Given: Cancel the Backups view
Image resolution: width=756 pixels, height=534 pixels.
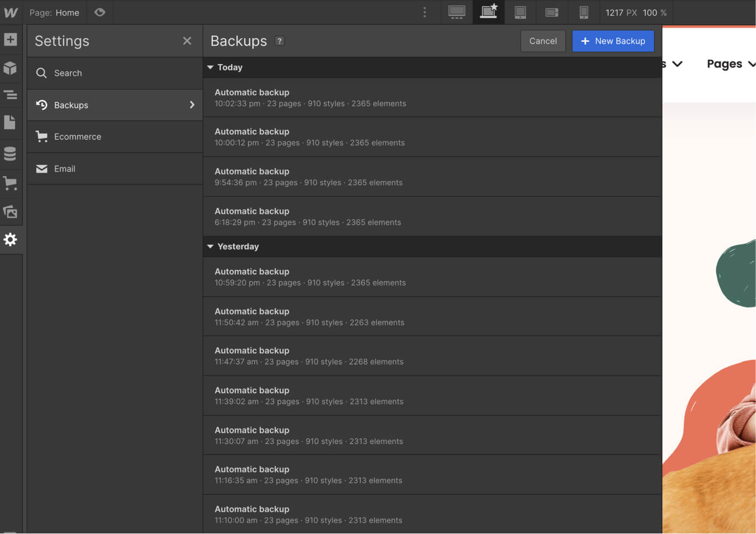Looking at the screenshot, I should tap(543, 41).
